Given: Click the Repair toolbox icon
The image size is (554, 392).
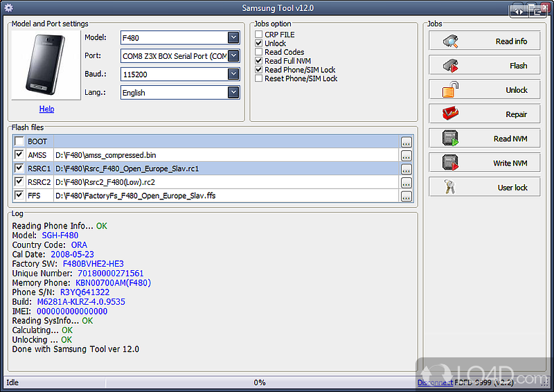Looking at the screenshot, I should click(x=451, y=114).
